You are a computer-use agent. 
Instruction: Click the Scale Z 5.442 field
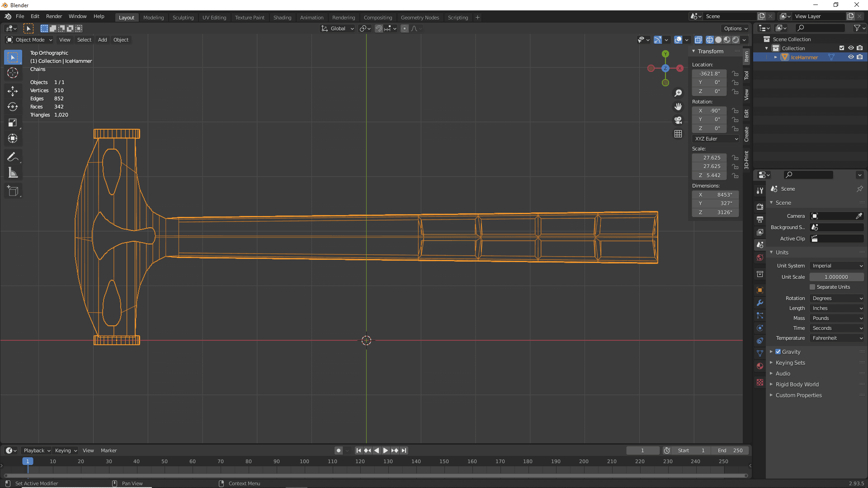click(709, 175)
